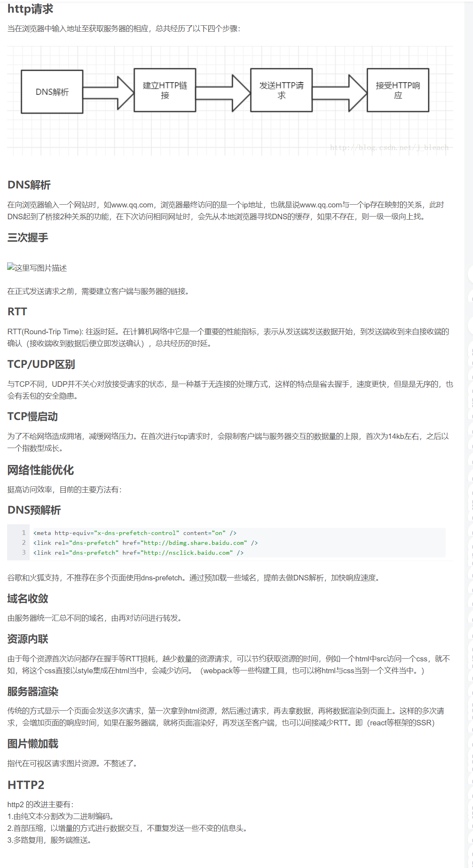Click the code line with nsclick.baidu.com
The width and height of the screenshot is (473, 868).
138,553
